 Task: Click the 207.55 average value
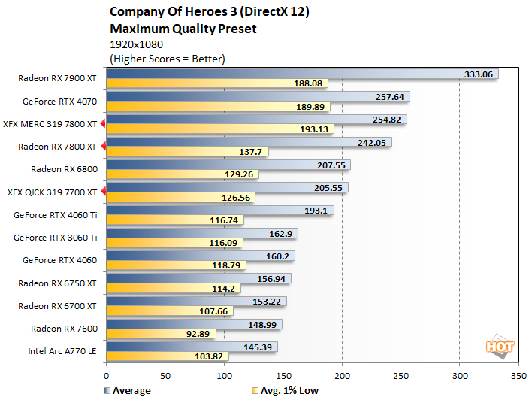(x=331, y=165)
